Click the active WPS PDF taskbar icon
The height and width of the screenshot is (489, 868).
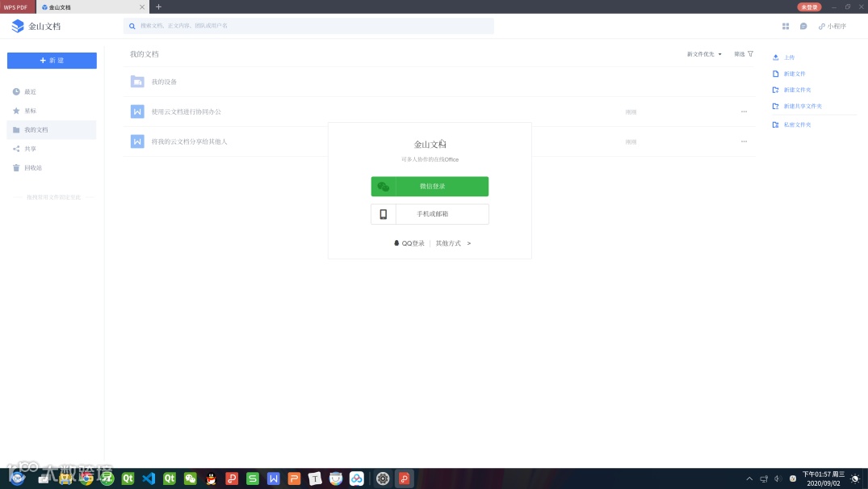(x=404, y=478)
